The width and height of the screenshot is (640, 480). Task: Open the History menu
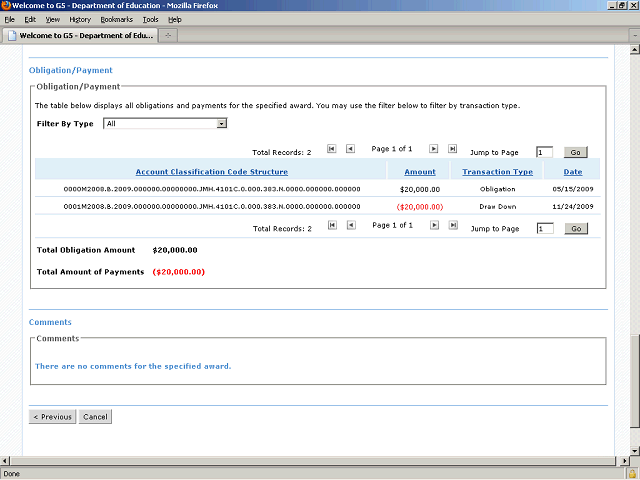click(x=80, y=19)
